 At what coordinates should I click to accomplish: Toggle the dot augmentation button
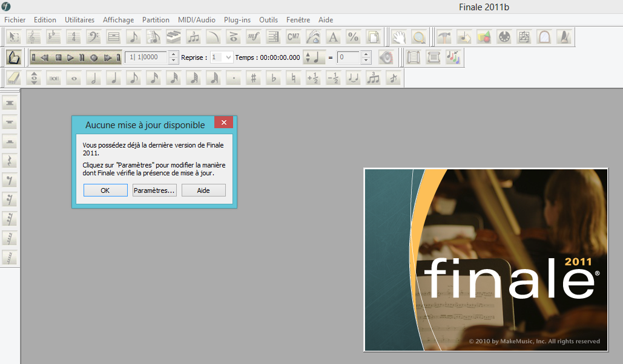234,78
